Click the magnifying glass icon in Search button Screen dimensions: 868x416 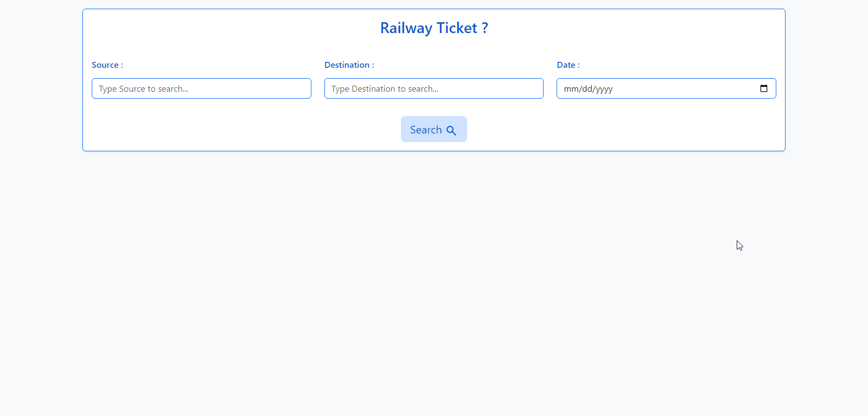451,130
